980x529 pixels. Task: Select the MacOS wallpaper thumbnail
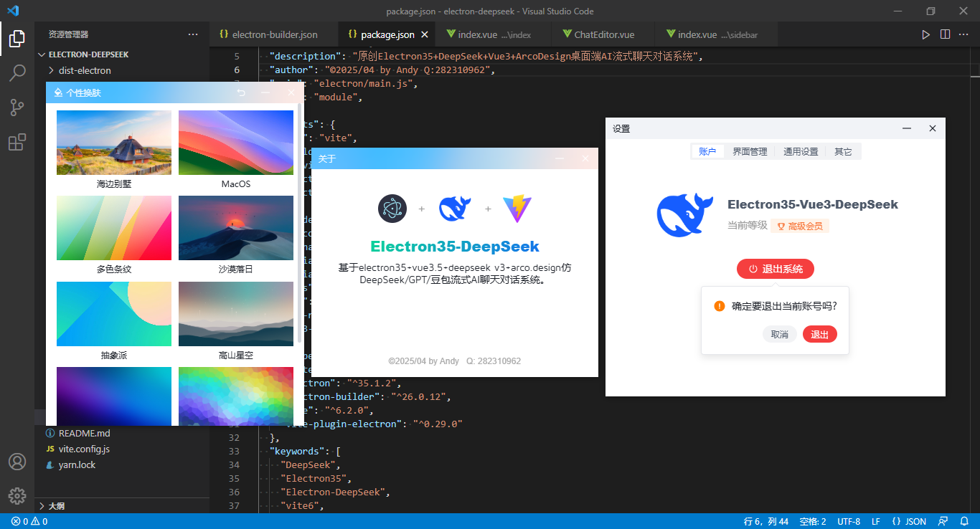tap(235, 142)
